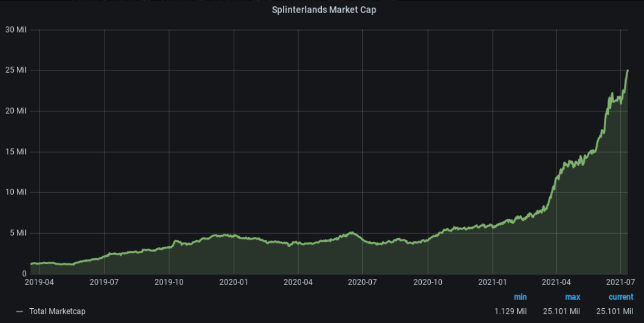Click the 2020-10 x-axis label
The width and height of the screenshot is (644, 323).
click(x=428, y=282)
